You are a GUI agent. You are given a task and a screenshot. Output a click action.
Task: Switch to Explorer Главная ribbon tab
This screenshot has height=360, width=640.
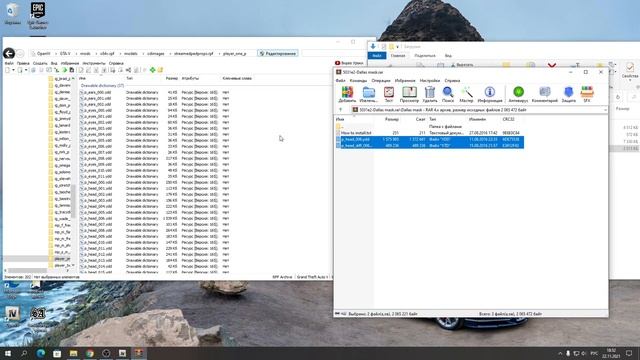398,56
